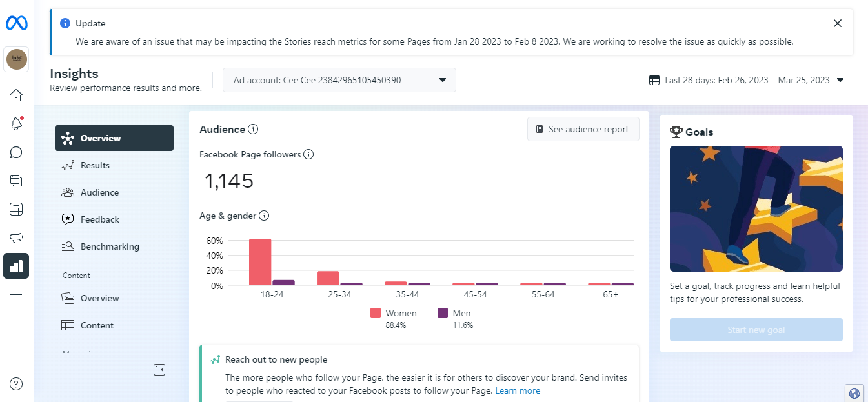The image size is (868, 402).
Task: Open the hamburger All tools menu
Action: 16,295
